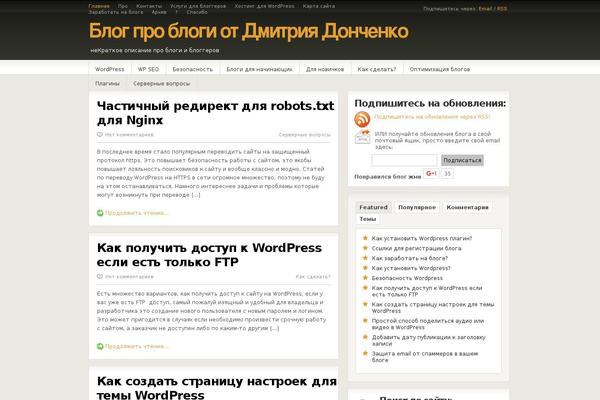Select WP SEO category tab
This screenshot has width=600, height=400.
(148, 69)
